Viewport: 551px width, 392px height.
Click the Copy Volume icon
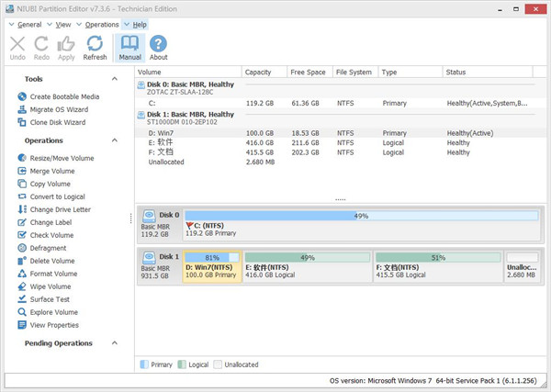(x=22, y=184)
